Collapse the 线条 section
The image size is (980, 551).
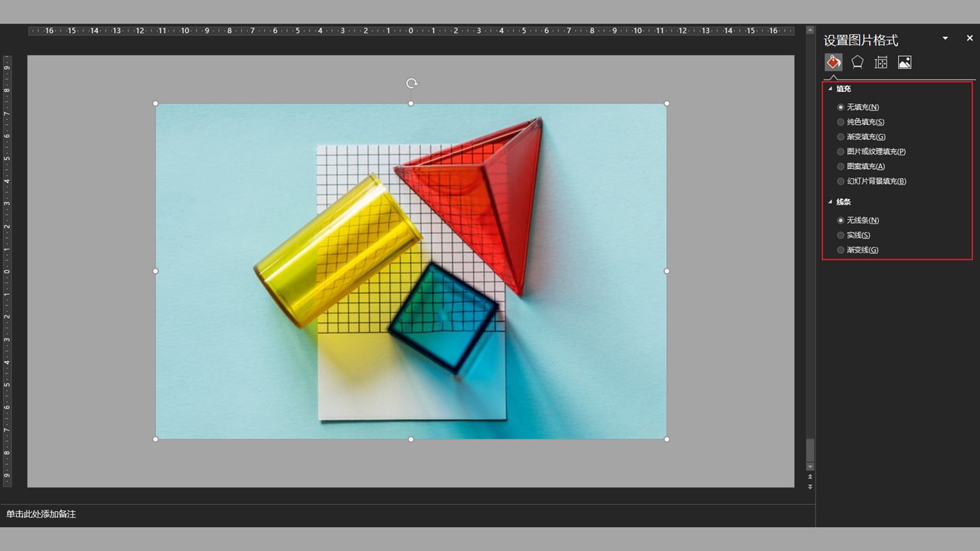[x=831, y=202]
